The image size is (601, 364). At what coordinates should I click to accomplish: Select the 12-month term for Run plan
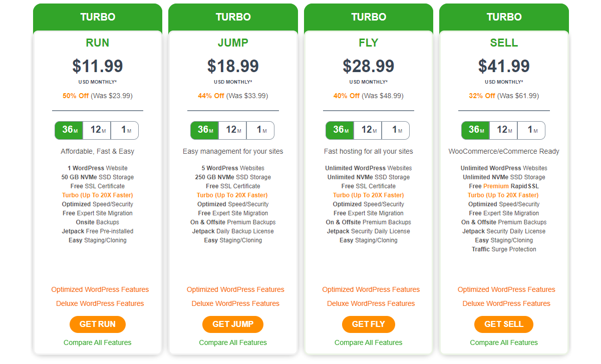point(97,130)
